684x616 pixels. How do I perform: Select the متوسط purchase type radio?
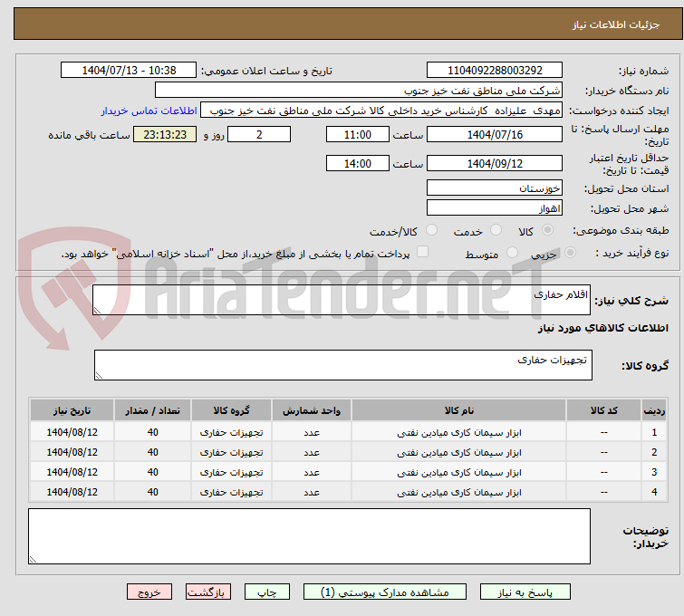point(512,253)
